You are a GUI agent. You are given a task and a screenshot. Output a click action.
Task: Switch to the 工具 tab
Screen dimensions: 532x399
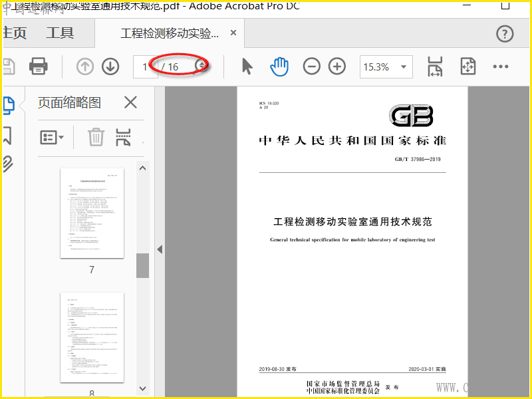[x=60, y=33]
